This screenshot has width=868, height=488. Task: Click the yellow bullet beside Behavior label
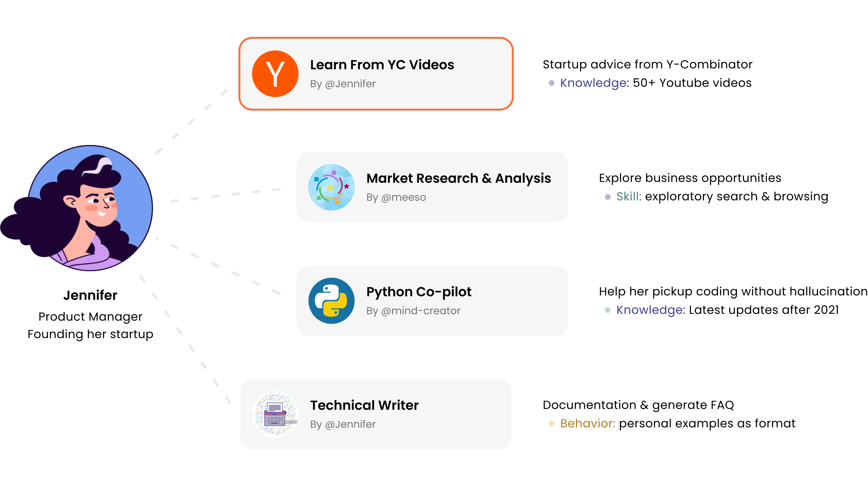(x=551, y=423)
